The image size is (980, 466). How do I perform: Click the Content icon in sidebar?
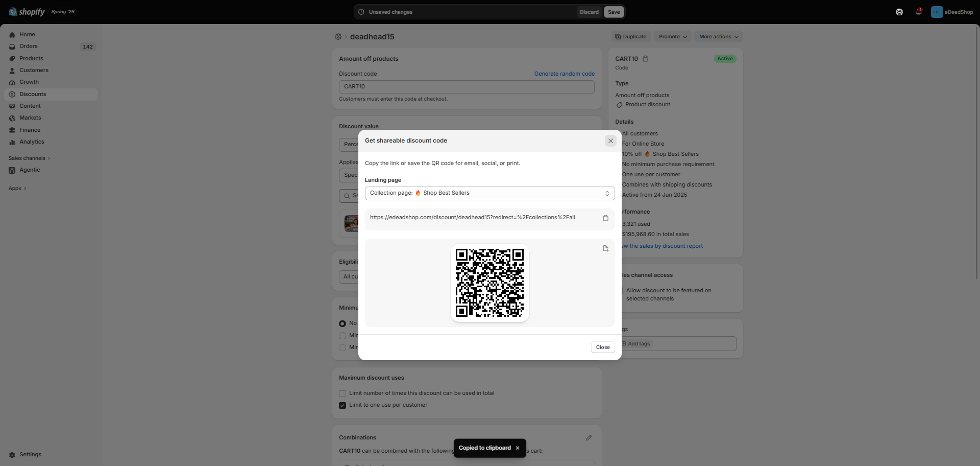12,106
